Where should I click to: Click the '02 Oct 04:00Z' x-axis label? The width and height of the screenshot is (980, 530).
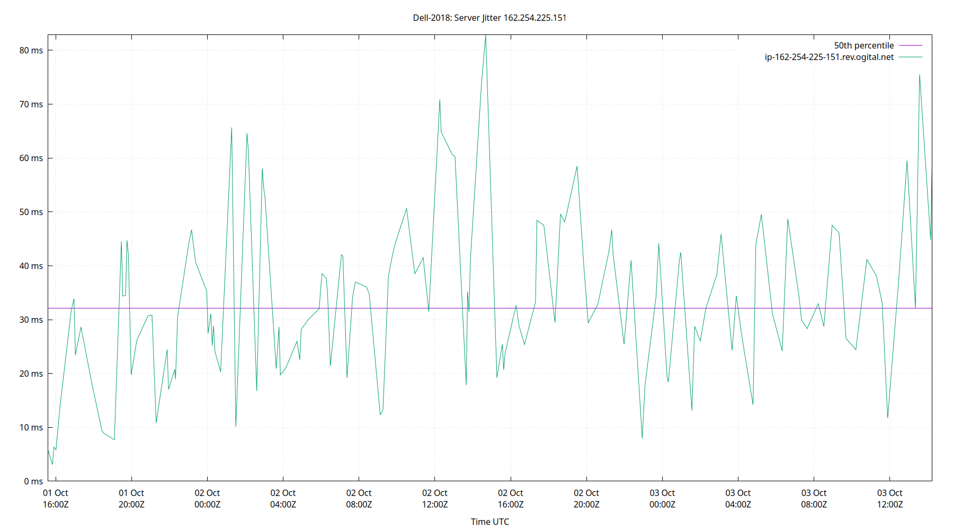click(x=283, y=499)
